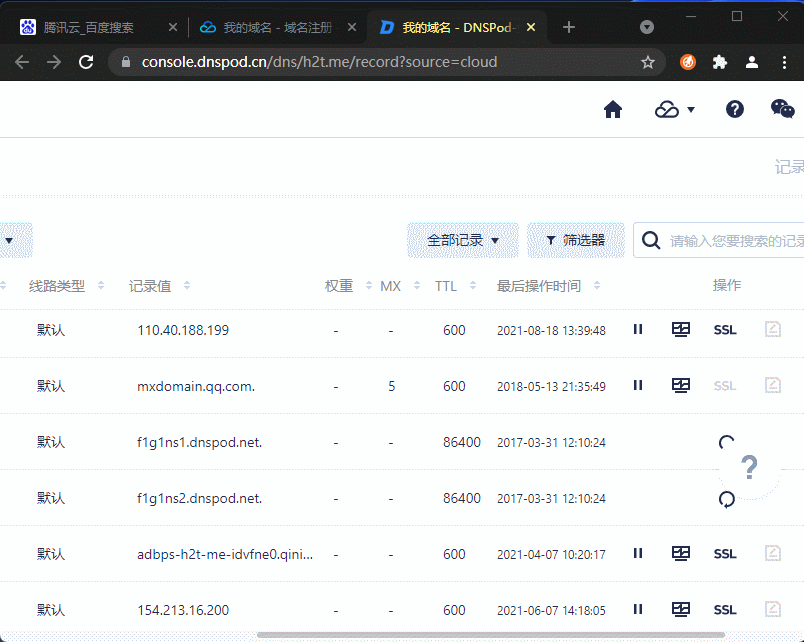
Task: Click SSL for the 110.40.188.199 record
Action: coord(725,330)
